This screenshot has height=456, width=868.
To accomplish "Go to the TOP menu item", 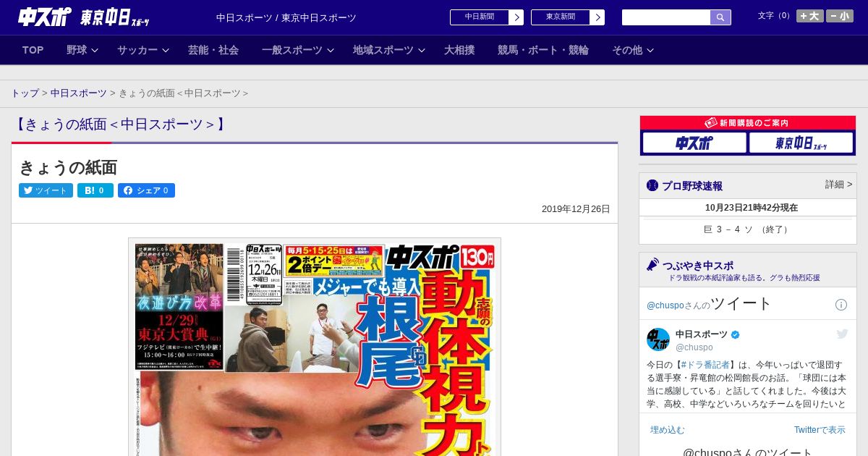I will (33, 50).
